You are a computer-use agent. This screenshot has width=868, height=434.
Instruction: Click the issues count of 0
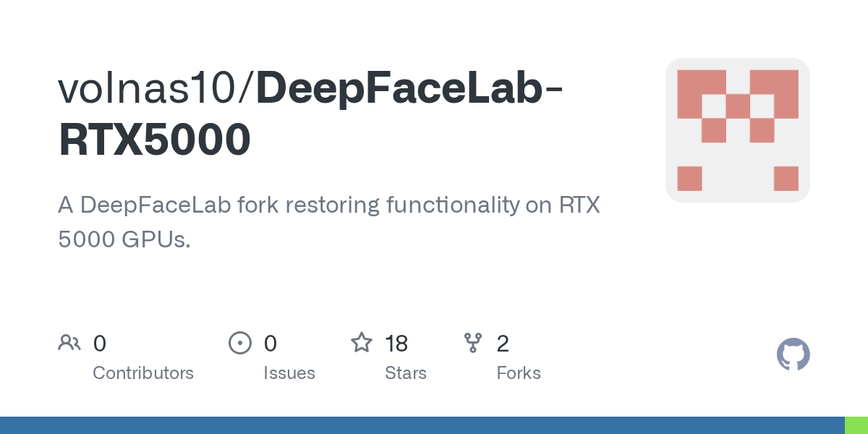tap(270, 343)
